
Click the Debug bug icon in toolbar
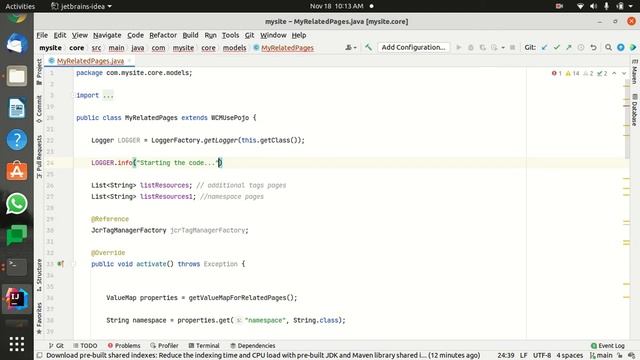[x=471, y=47]
